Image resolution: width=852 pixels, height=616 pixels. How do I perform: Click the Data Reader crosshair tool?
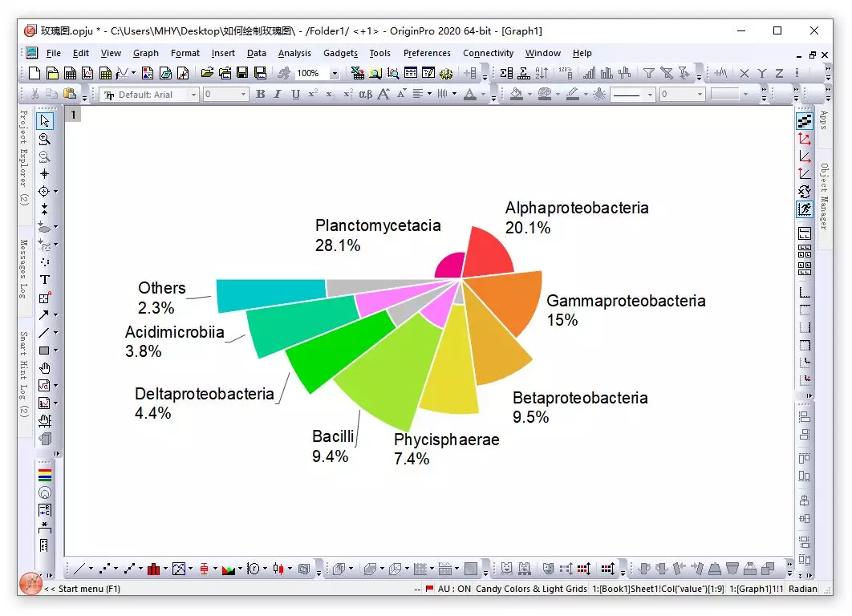pos(43,191)
